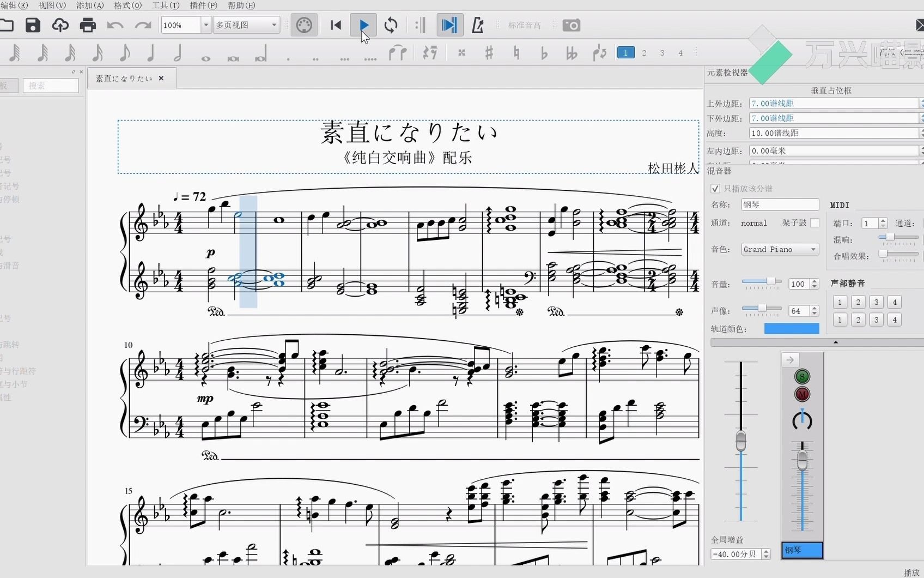924x578 pixels.
Task: Check the 架子鼓 drumset checkbox
Action: coord(814,222)
